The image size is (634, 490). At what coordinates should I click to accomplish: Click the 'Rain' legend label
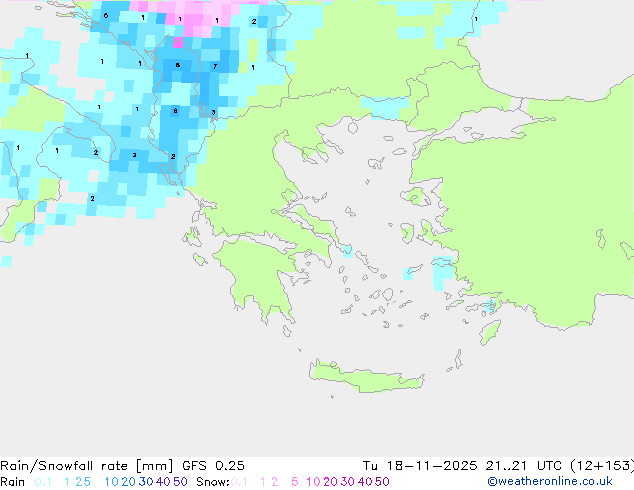(x=13, y=482)
